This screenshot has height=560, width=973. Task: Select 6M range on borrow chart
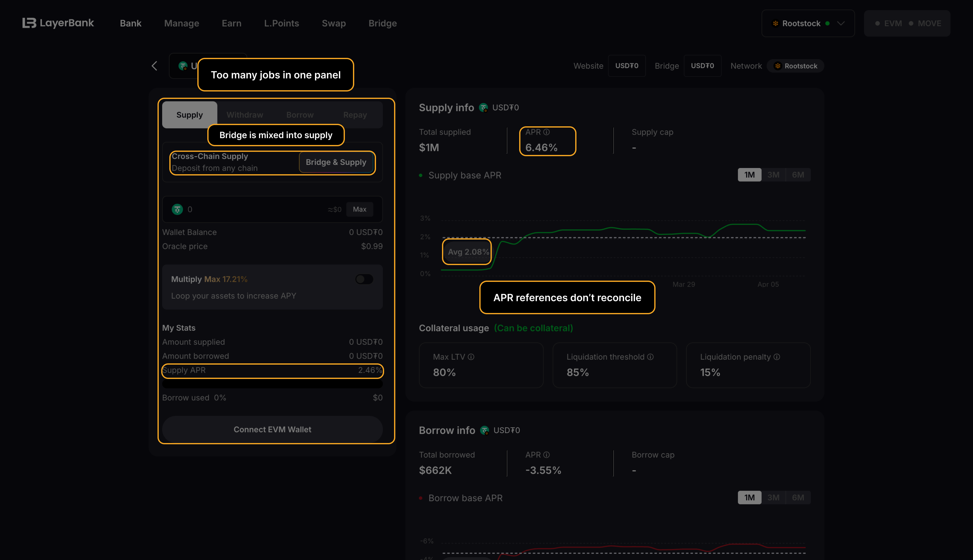(x=798, y=498)
